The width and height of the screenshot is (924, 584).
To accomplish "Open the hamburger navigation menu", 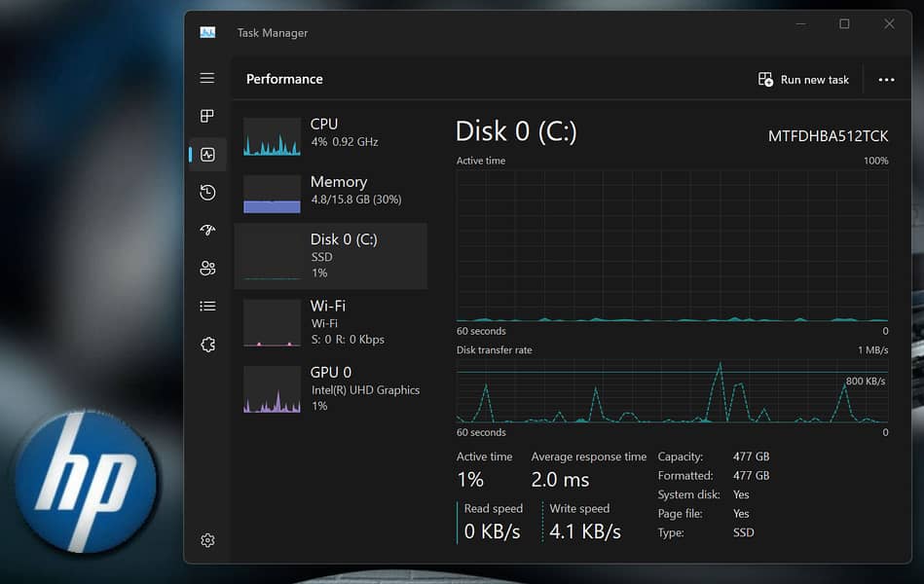I will pyautogui.click(x=207, y=78).
